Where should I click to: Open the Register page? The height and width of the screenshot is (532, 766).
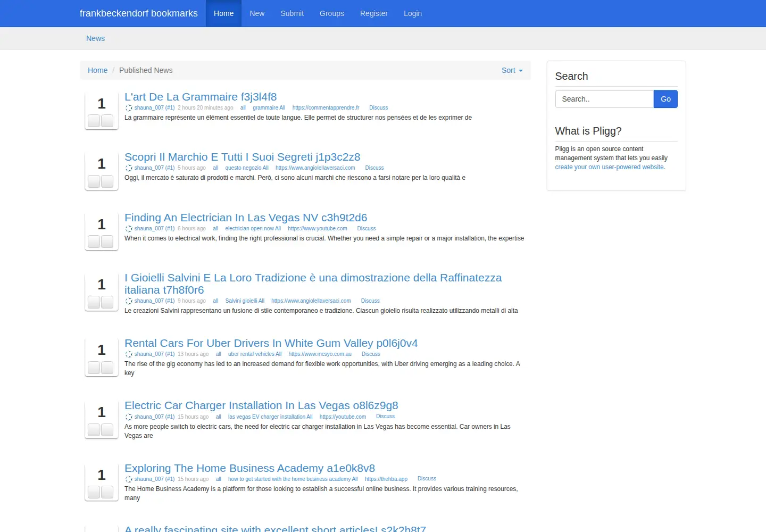click(x=374, y=13)
